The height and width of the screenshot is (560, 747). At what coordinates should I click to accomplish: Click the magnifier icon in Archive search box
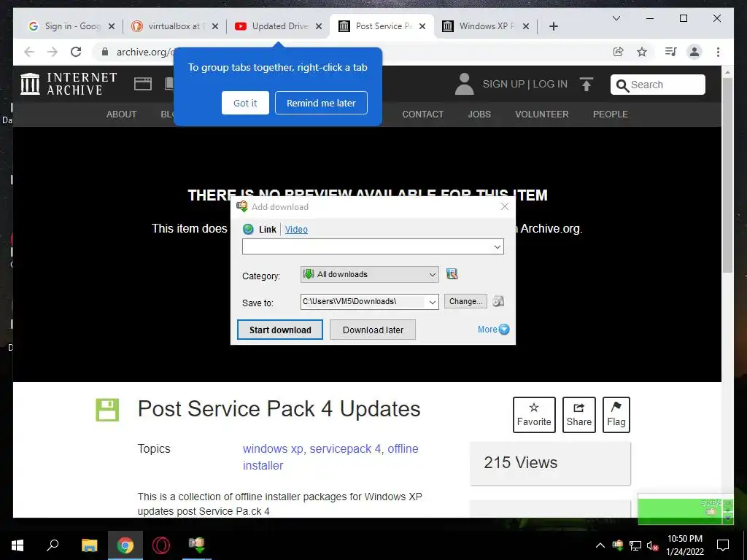(x=622, y=85)
